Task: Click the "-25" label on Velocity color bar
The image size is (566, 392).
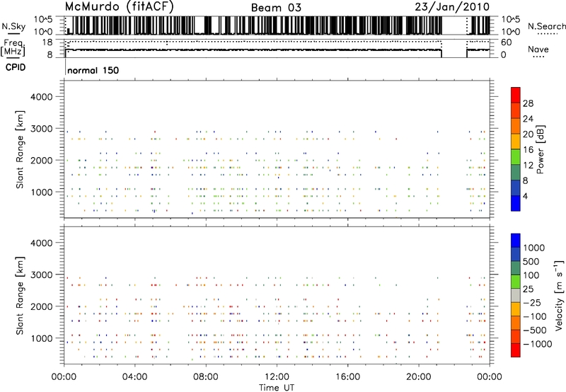Action: (532, 303)
